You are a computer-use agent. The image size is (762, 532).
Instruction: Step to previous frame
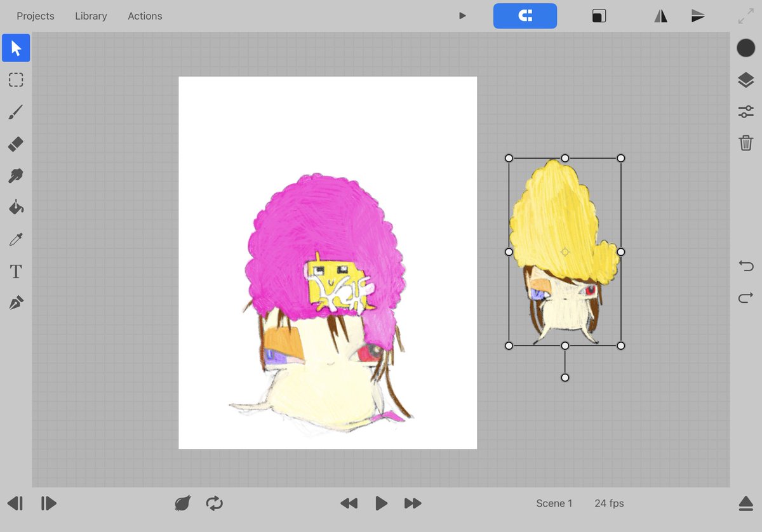point(16,503)
